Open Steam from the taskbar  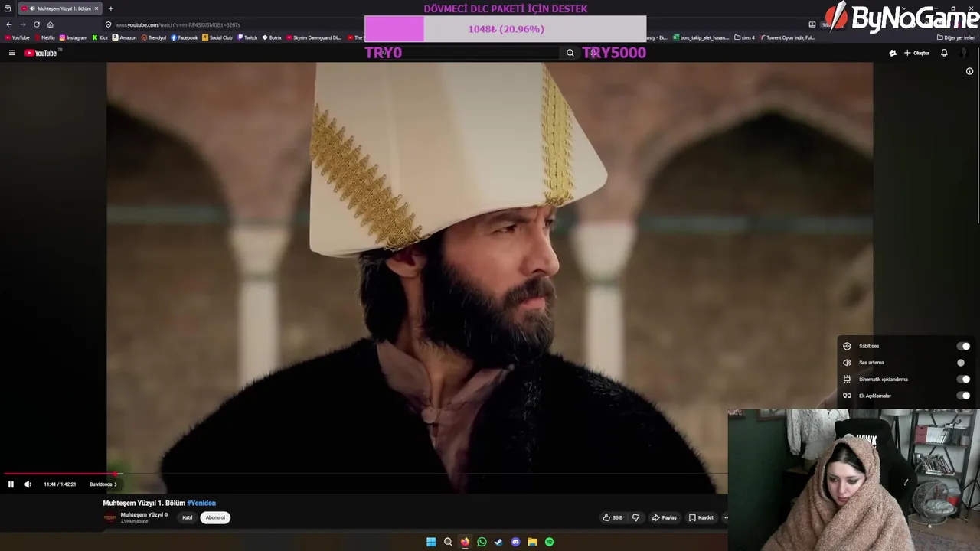(x=498, y=542)
